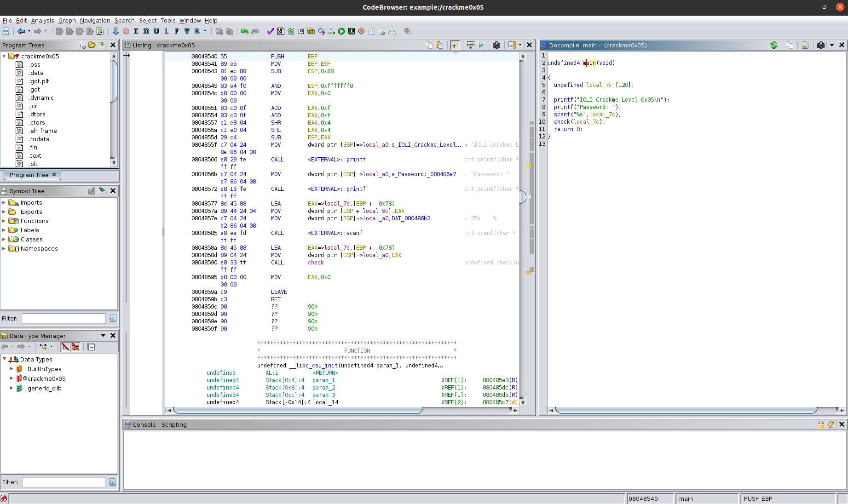Go back to previous location arrow
This screenshot has width=848, height=504.
21,31
